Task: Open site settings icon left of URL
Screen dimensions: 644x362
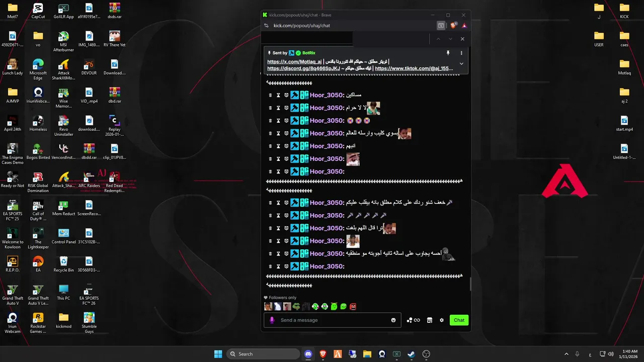Action: click(266, 26)
